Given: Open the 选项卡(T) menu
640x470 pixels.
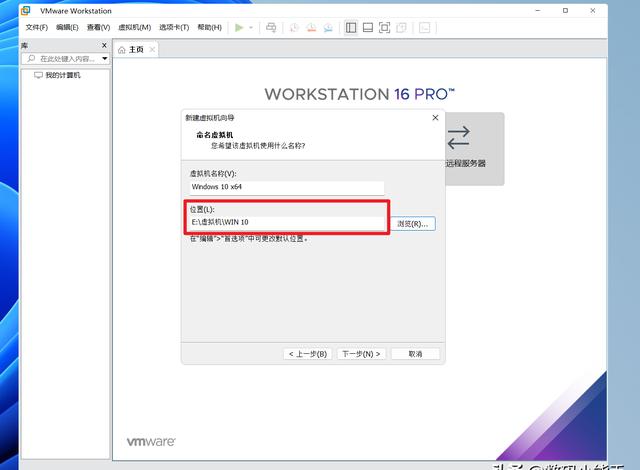Looking at the screenshot, I should (x=174, y=27).
